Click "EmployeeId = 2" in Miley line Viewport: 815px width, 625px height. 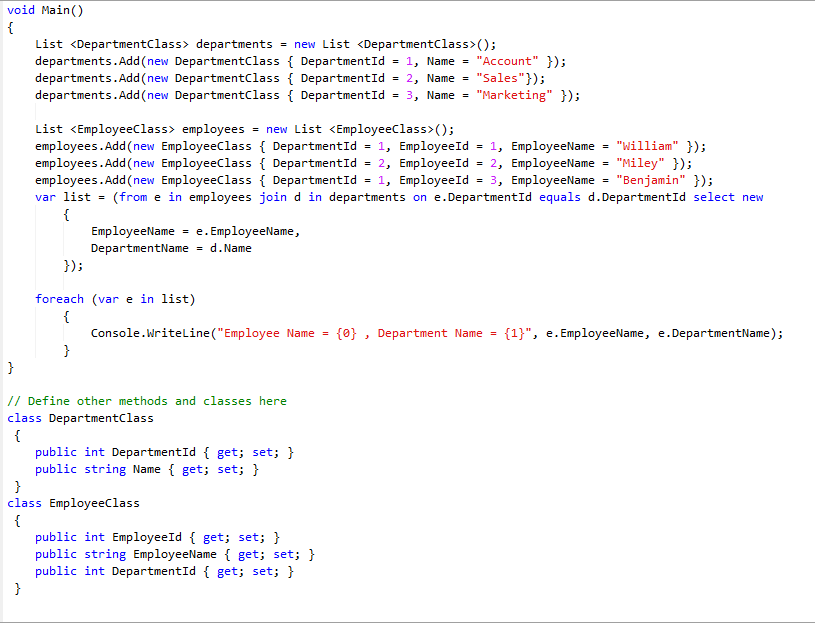448,164
